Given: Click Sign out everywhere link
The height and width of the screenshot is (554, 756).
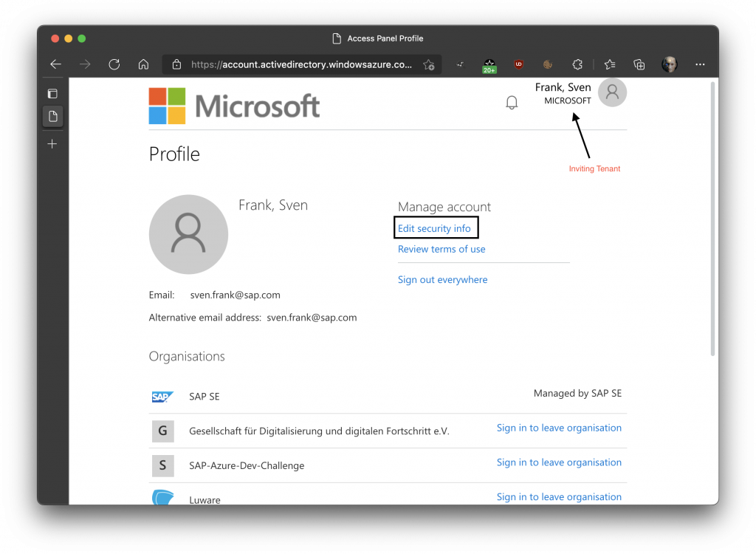Looking at the screenshot, I should click(442, 280).
